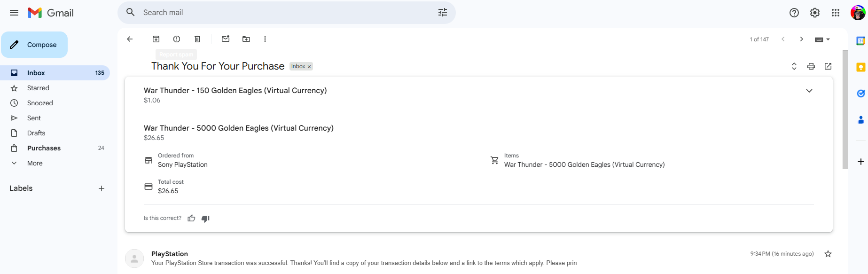The width and height of the screenshot is (868, 274).
Task: Star the PlayStation message
Action: [828, 254]
